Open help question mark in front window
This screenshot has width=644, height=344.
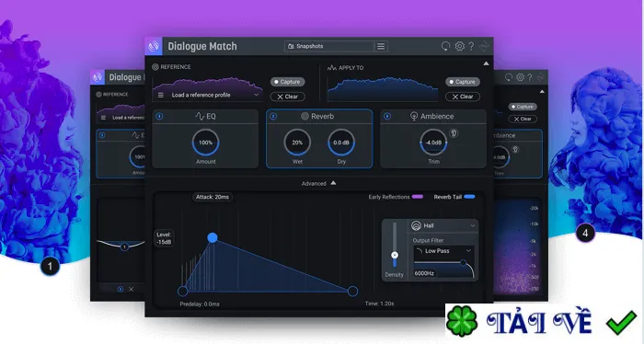pyautogui.click(x=471, y=46)
